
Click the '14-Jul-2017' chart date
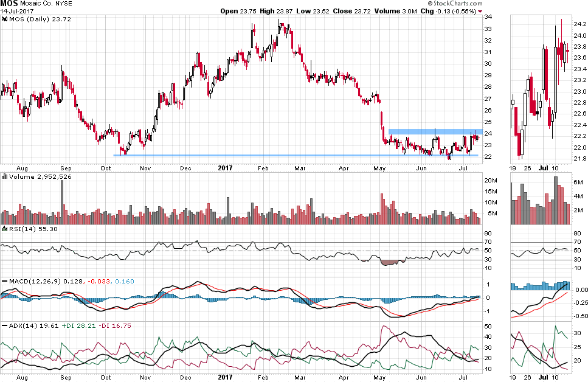point(17,11)
